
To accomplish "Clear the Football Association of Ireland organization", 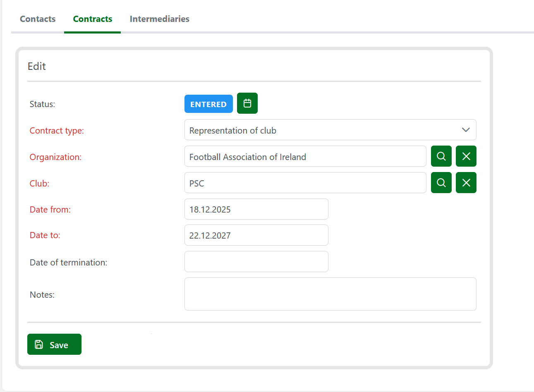I will coord(466,156).
